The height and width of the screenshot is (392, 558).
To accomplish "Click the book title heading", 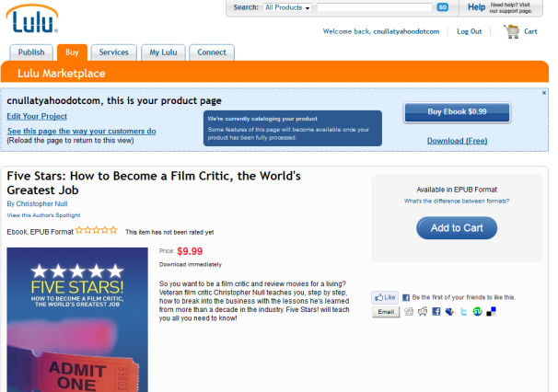I will tap(154, 183).
